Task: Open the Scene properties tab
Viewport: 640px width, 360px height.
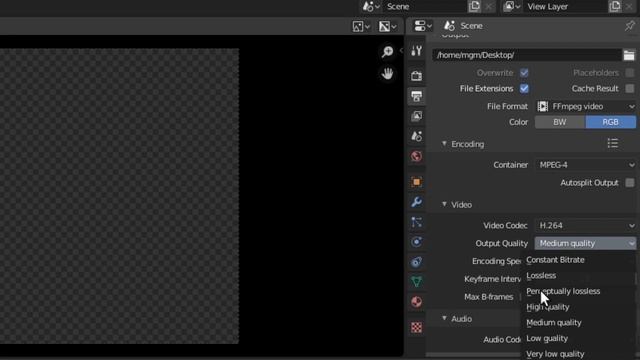Action: (x=416, y=136)
